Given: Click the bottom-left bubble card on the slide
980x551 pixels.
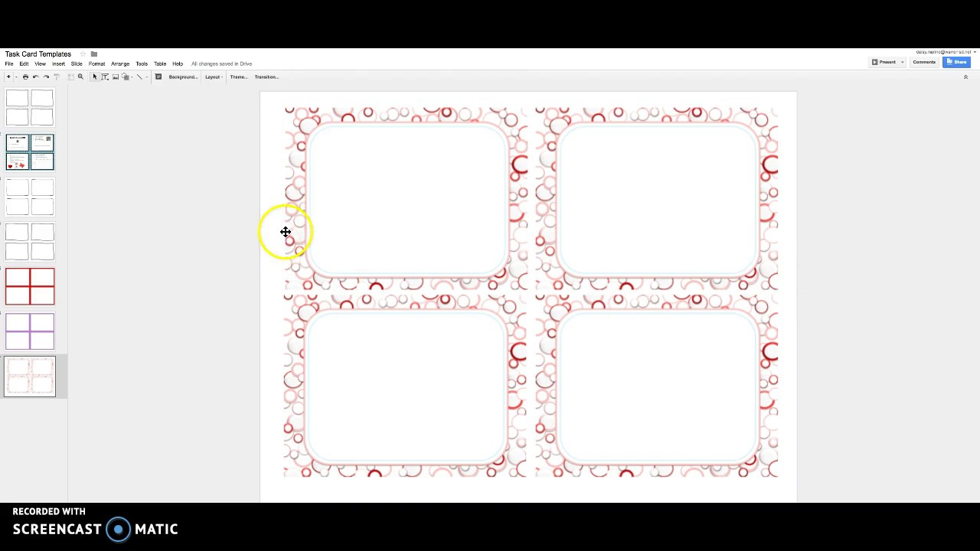Looking at the screenshot, I should [406, 386].
